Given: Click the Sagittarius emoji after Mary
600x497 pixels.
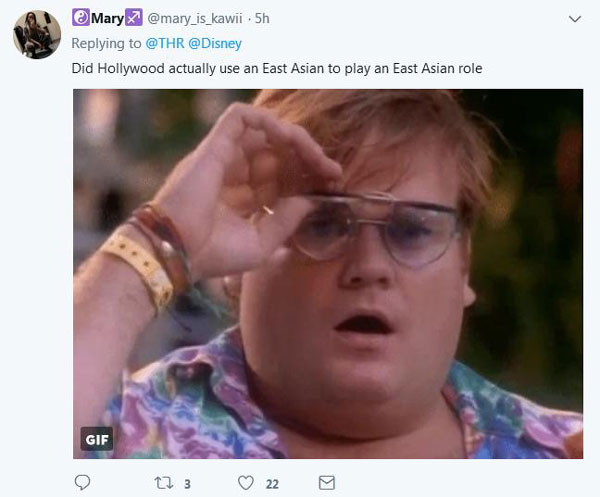Looking at the screenshot, I should [x=134, y=18].
